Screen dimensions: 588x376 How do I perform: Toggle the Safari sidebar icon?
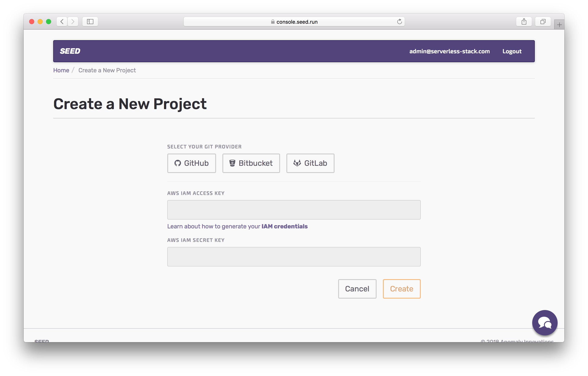point(90,22)
